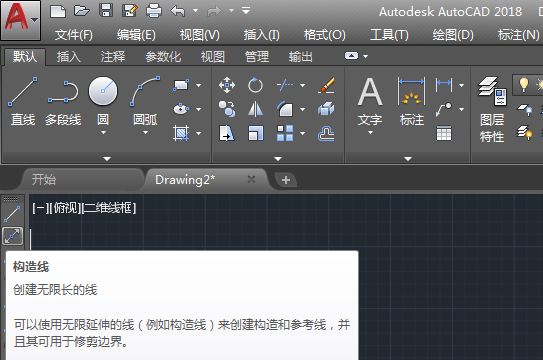Click the Redo arrow icon
The image size is (543, 360).
pos(214,11)
